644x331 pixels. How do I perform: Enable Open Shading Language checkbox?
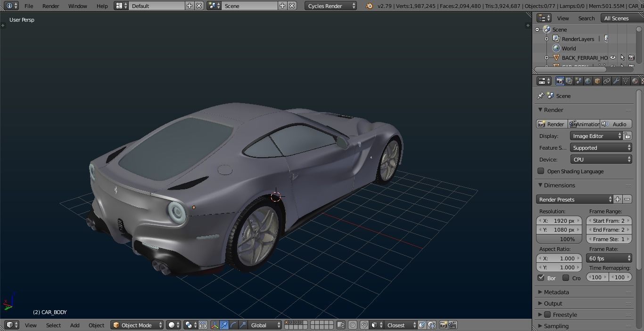[541, 171]
